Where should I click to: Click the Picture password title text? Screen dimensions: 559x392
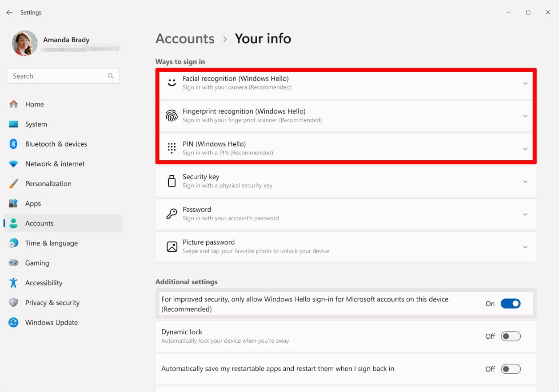click(208, 242)
